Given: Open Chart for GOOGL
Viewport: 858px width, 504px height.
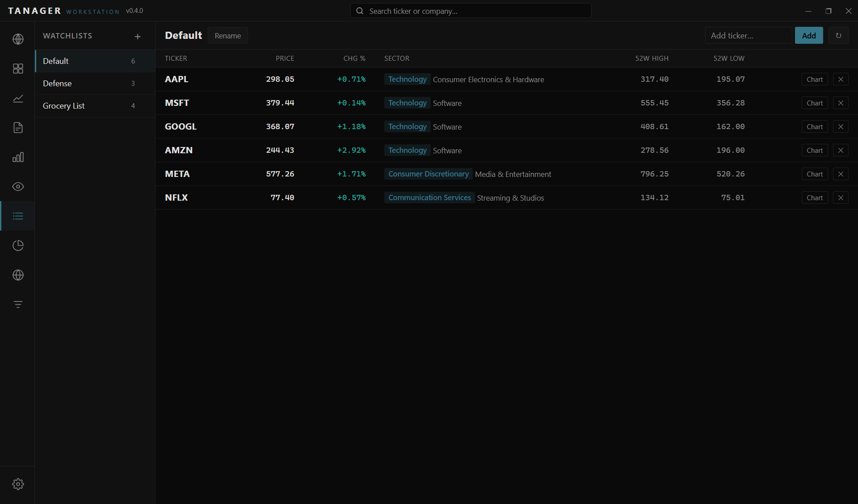Looking at the screenshot, I should click(815, 126).
